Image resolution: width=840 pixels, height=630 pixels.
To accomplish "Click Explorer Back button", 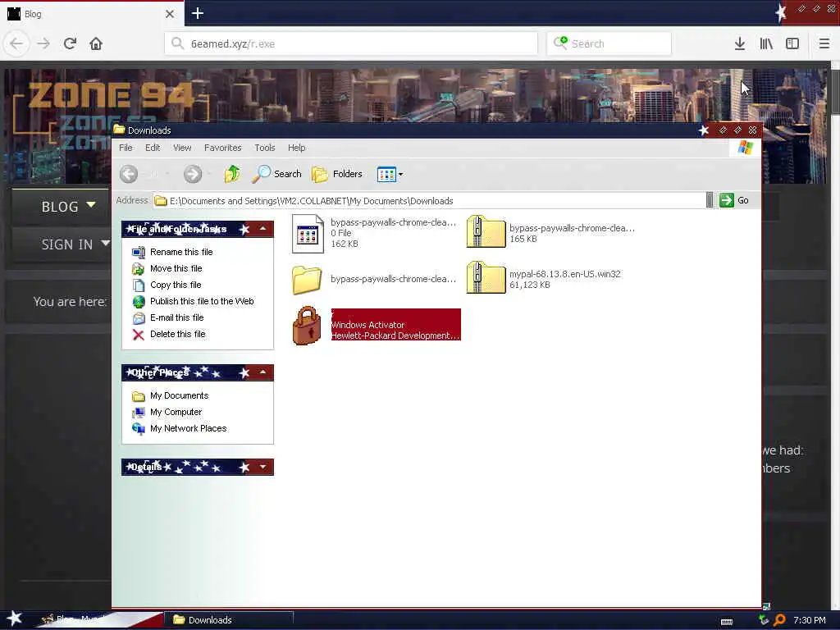I will click(x=129, y=174).
